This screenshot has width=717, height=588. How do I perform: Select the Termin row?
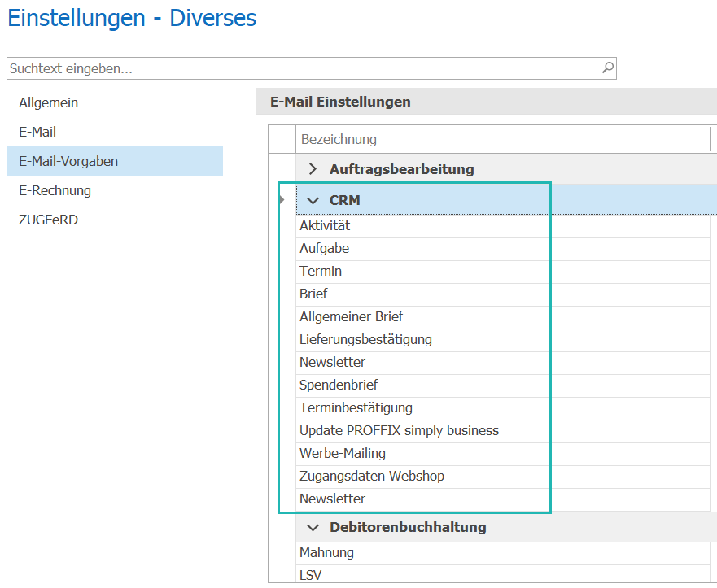pyautogui.click(x=503, y=272)
